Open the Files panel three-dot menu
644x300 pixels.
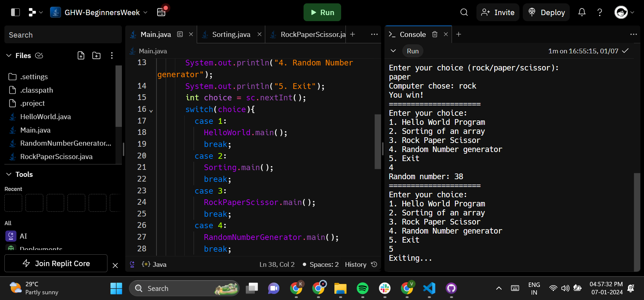pyautogui.click(x=112, y=56)
